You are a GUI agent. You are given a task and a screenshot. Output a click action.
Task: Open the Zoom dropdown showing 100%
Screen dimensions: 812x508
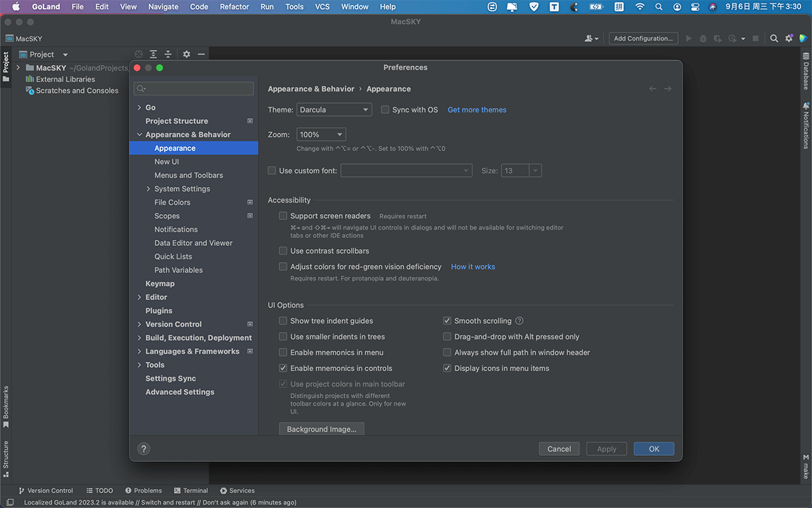(321, 135)
